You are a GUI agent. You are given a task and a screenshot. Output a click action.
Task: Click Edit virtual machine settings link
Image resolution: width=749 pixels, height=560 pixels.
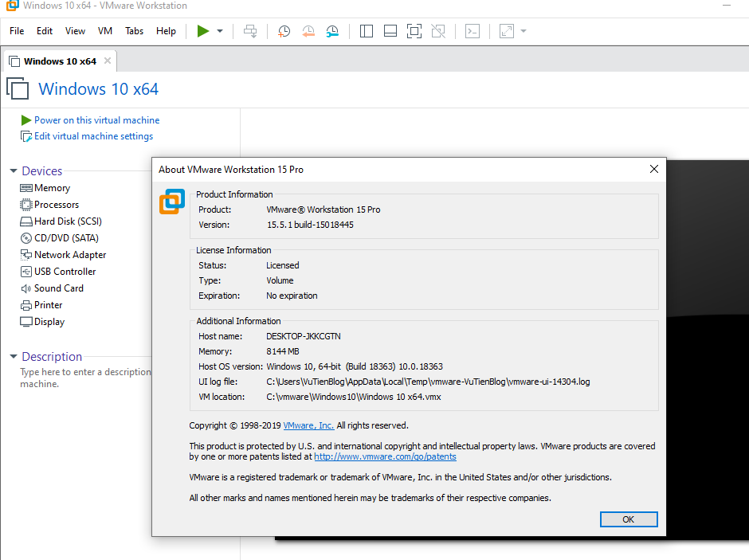94,136
